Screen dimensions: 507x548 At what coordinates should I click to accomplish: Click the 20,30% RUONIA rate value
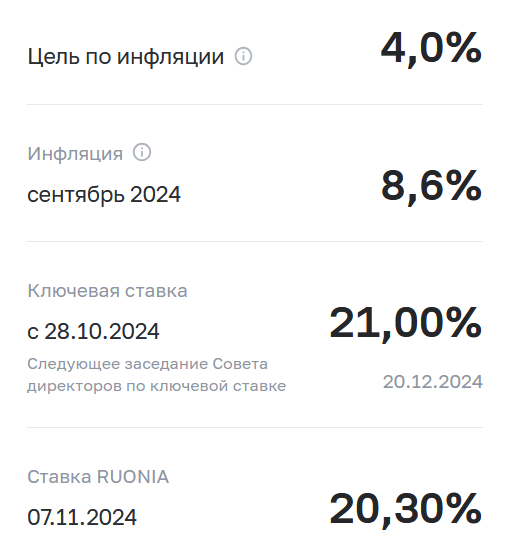406,510
